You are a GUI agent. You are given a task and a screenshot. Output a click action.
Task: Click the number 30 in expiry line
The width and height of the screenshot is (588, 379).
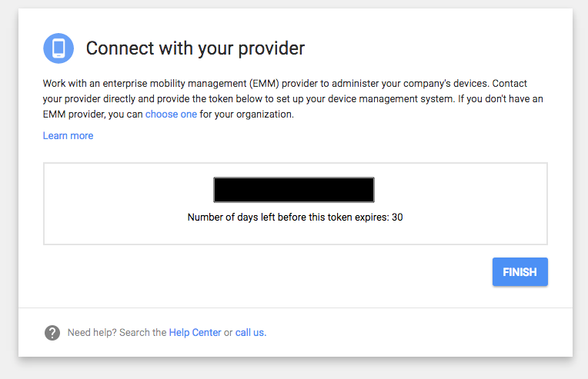397,218
